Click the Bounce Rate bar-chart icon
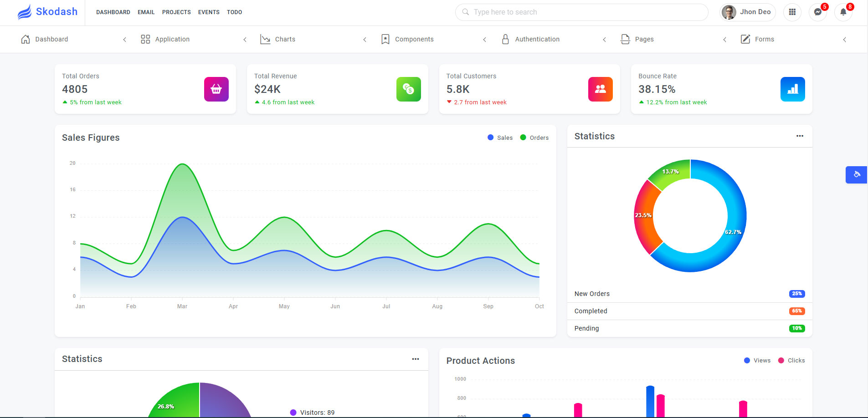868x418 pixels. click(793, 89)
